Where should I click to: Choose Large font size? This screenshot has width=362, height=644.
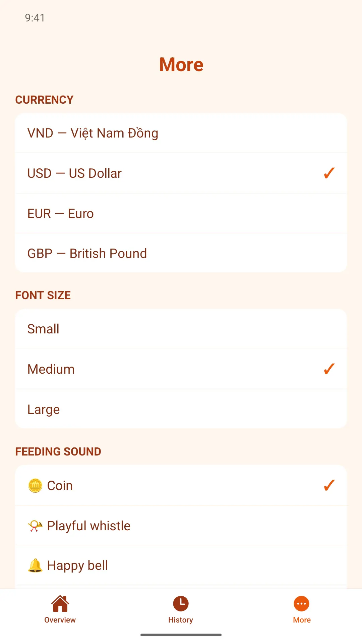point(181,409)
